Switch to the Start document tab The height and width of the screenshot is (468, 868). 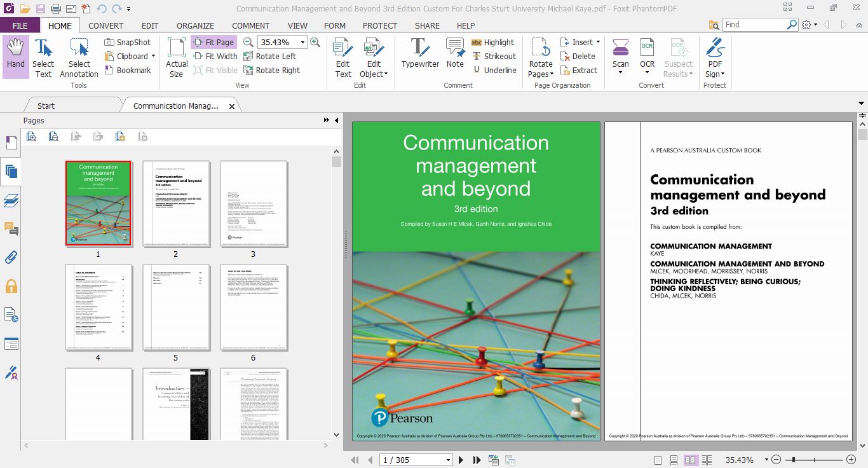pyautogui.click(x=46, y=106)
